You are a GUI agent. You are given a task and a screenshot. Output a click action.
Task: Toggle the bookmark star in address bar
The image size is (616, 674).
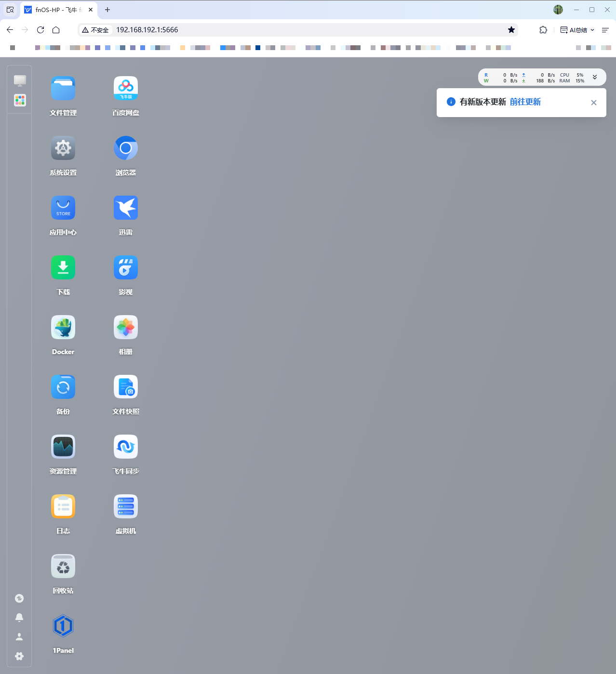point(511,30)
